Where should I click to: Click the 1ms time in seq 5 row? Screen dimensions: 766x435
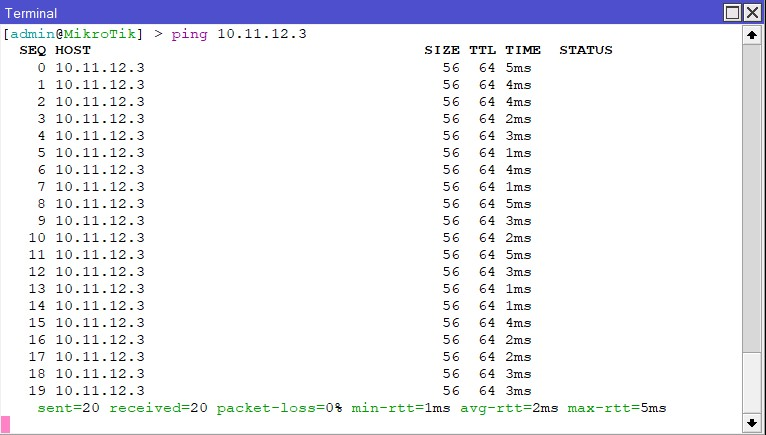point(518,152)
